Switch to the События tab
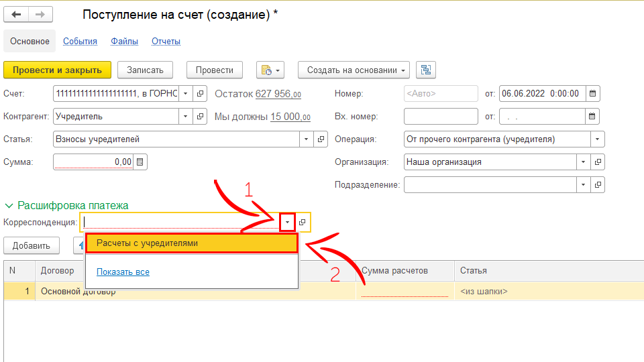 click(x=80, y=41)
